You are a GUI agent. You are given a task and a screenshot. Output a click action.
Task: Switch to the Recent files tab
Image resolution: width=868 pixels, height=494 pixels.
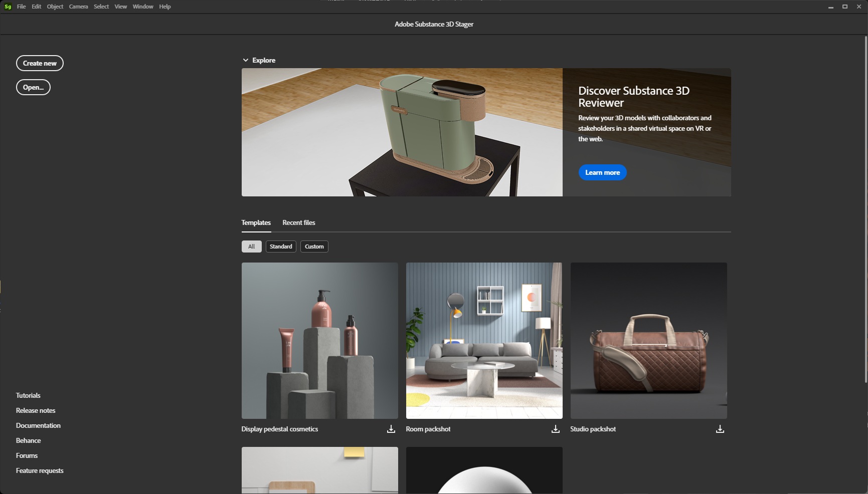pyautogui.click(x=298, y=222)
